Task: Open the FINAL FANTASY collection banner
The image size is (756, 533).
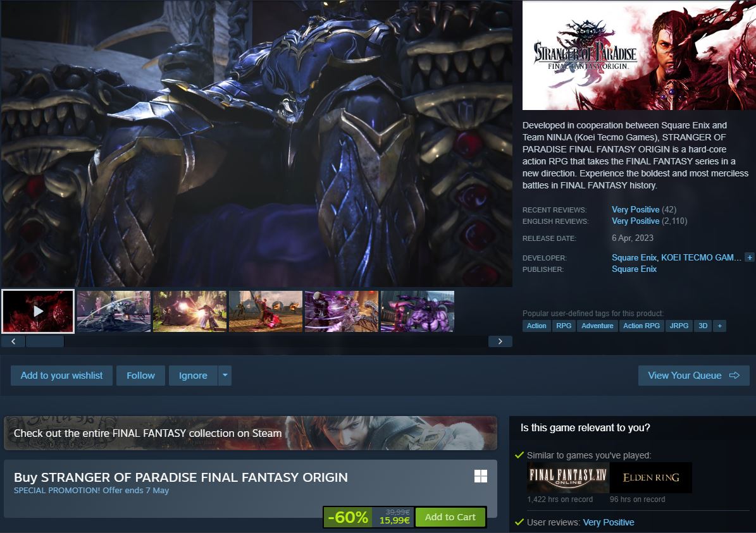Action: coord(251,433)
